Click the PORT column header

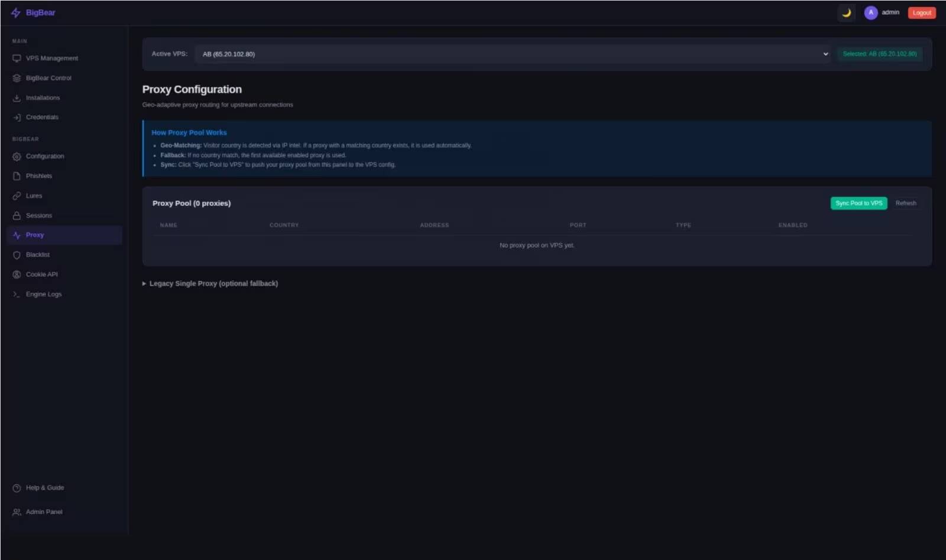578,225
